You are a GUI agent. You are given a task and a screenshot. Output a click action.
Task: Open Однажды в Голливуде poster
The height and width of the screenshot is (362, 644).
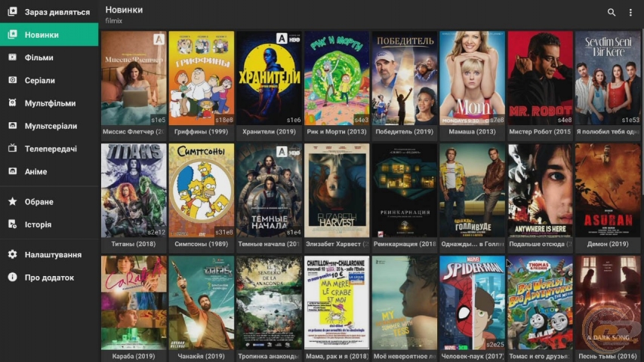point(473,190)
